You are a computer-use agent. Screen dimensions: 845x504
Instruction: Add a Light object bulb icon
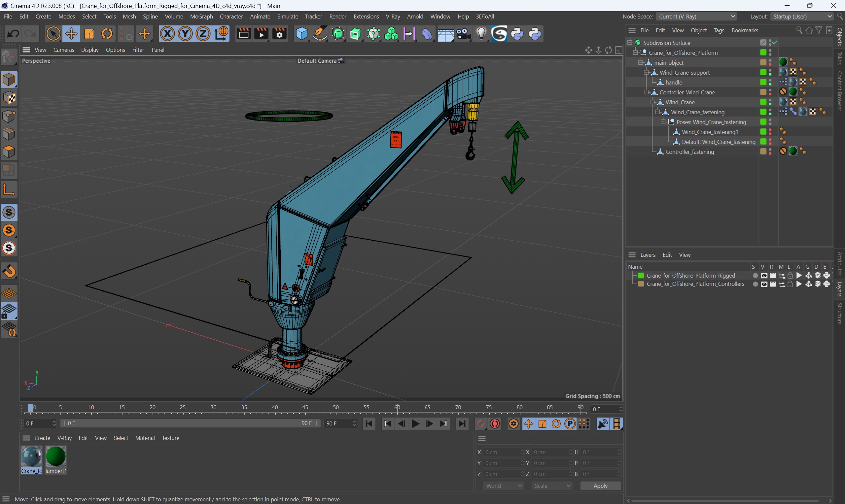click(481, 34)
